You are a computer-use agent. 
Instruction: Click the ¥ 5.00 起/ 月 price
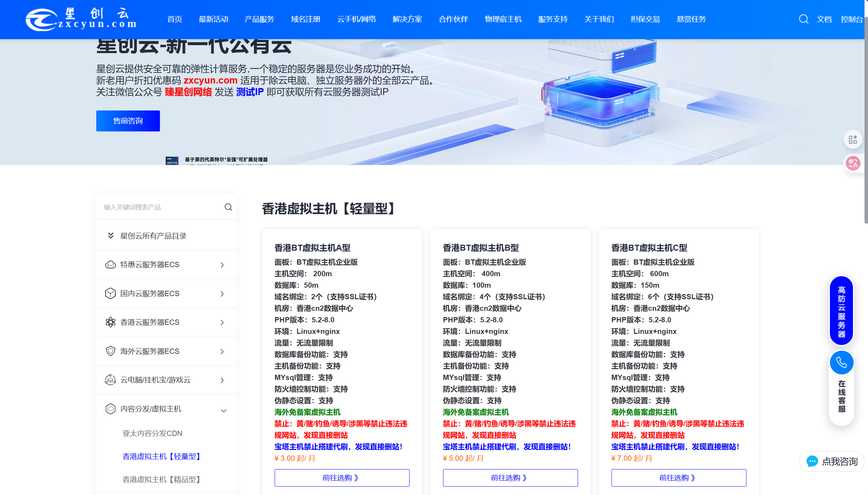463,458
